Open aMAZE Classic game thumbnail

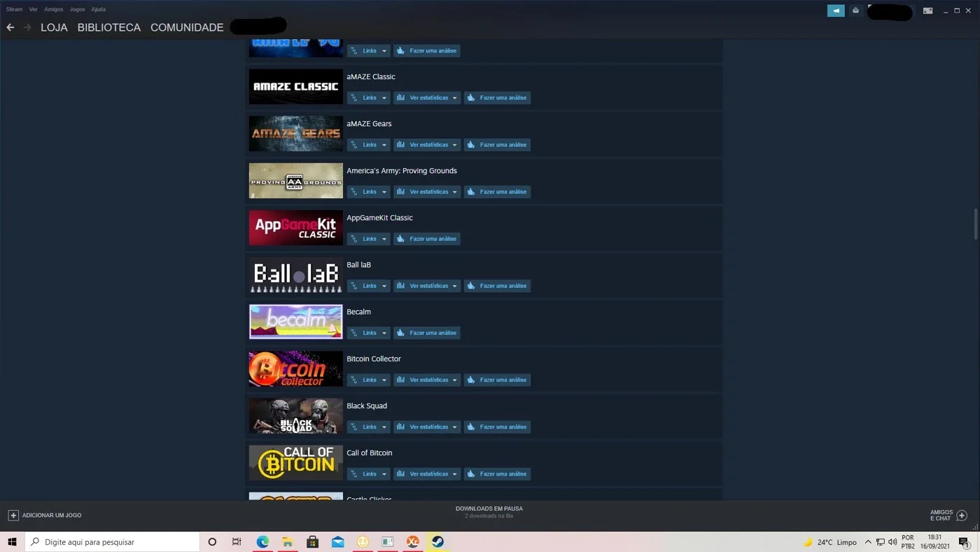[296, 87]
